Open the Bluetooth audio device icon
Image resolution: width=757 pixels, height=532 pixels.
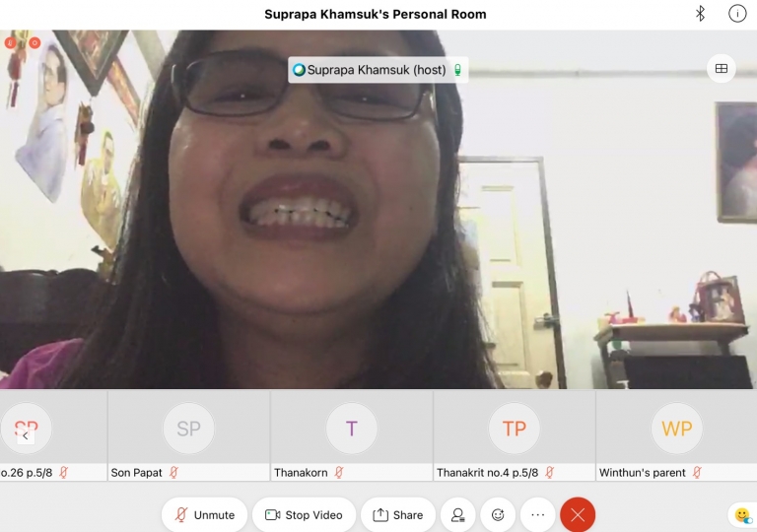click(700, 14)
